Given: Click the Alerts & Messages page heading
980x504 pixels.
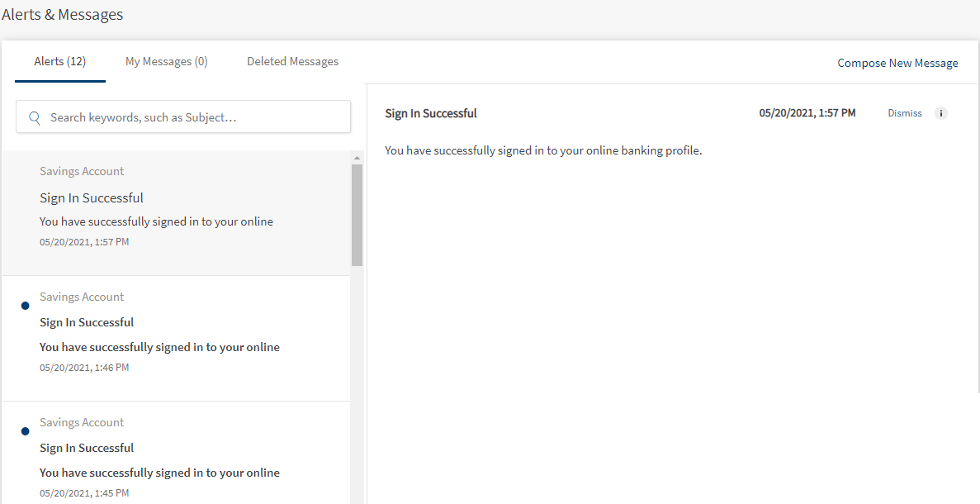Looking at the screenshot, I should (63, 15).
